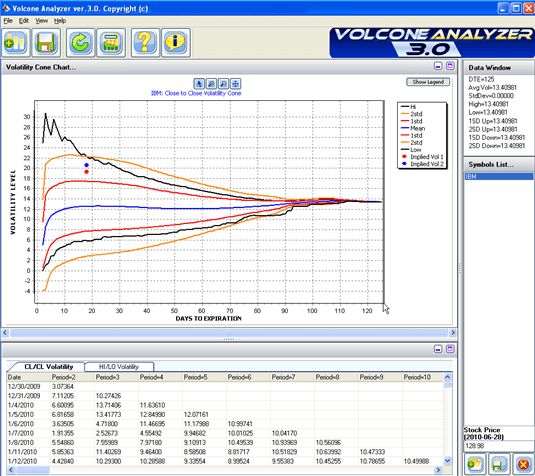
Task: Click the zoom magnifier beside the pan tool
Action: 223,84
